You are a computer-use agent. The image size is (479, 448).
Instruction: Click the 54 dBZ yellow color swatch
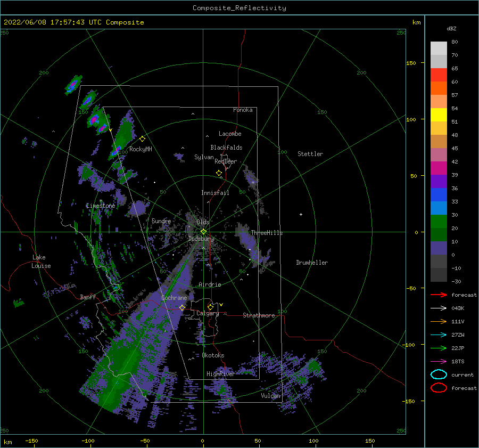coord(439,115)
